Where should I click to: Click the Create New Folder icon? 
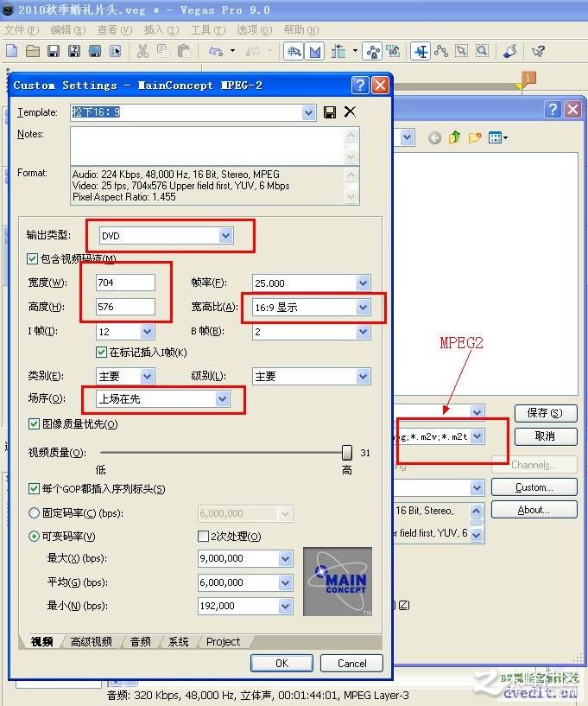pyautogui.click(x=474, y=137)
